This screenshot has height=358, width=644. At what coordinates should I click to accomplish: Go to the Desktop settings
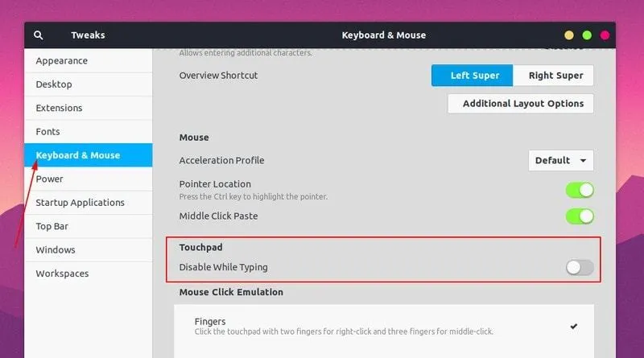(54, 84)
